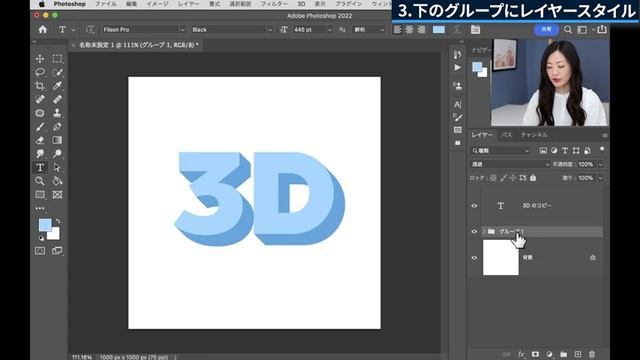Toggle lock transparent pixels
The width and height of the screenshot is (640, 360).
(493, 178)
